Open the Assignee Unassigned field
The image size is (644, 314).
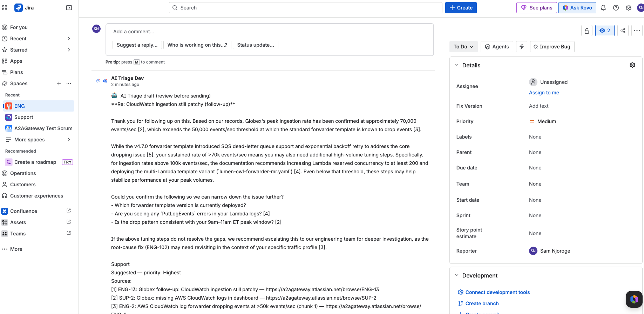548,82
